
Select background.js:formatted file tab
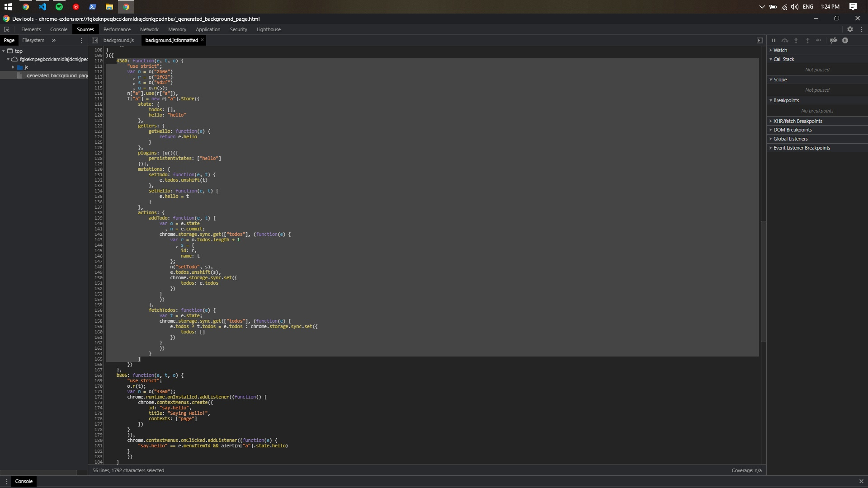click(x=171, y=40)
